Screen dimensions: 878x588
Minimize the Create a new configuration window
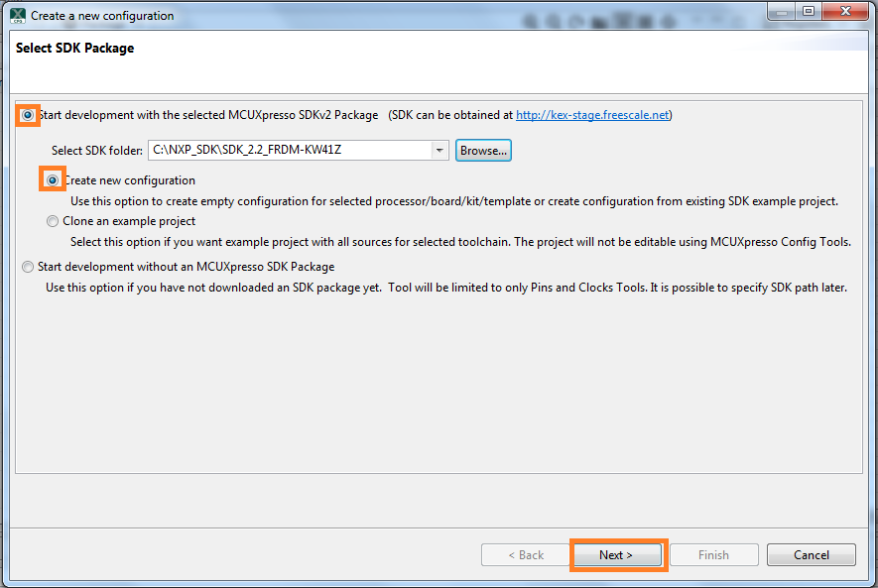tap(782, 12)
